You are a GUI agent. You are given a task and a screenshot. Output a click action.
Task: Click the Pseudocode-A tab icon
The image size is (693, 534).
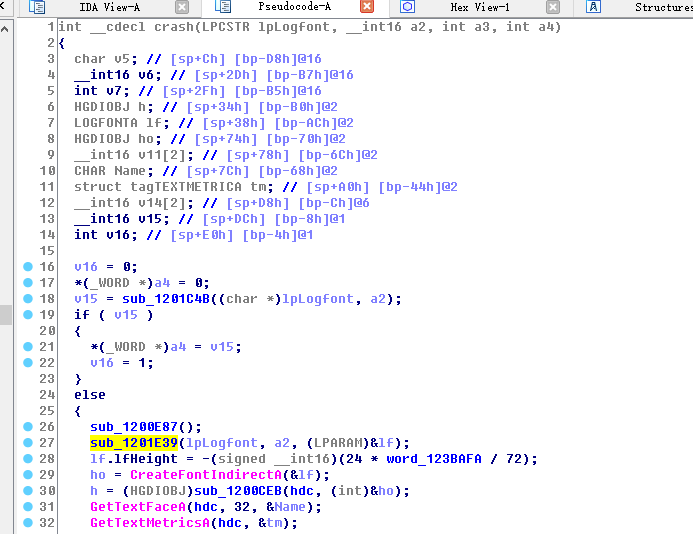[223, 7]
